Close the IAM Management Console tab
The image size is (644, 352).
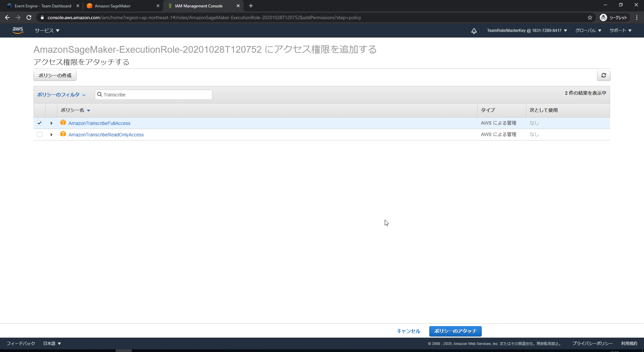[x=238, y=6]
